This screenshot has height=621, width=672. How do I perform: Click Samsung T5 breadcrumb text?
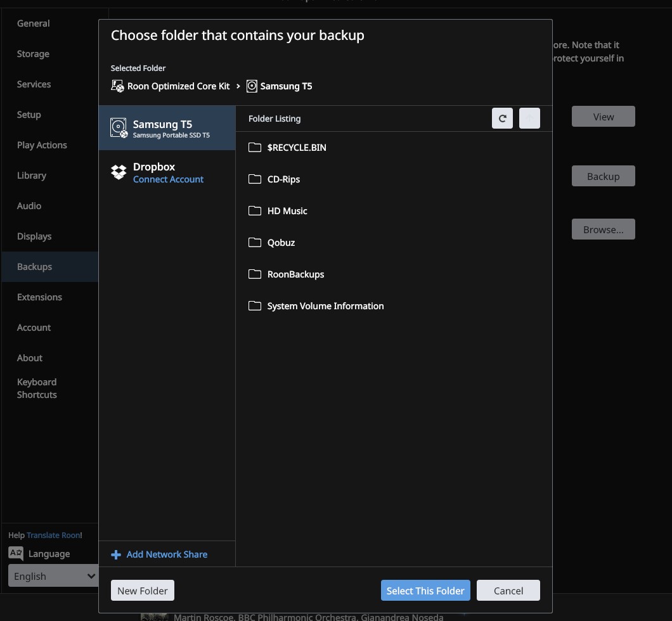click(x=286, y=86)
